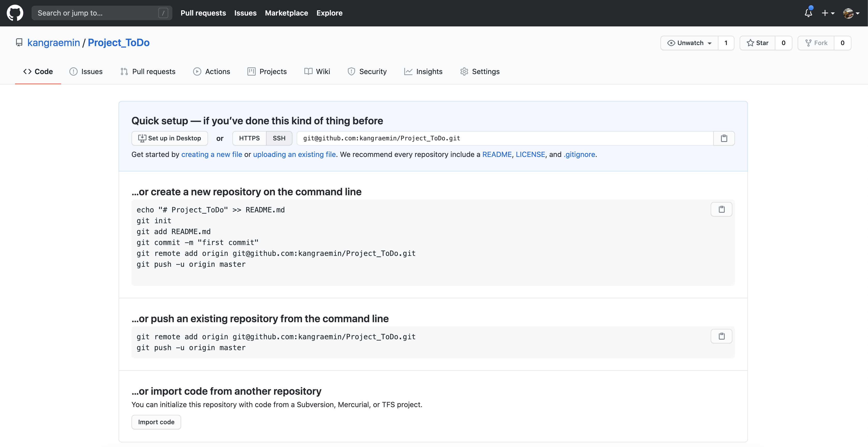
Task: Open Issues in the top navigation
Action: [245, 13]
